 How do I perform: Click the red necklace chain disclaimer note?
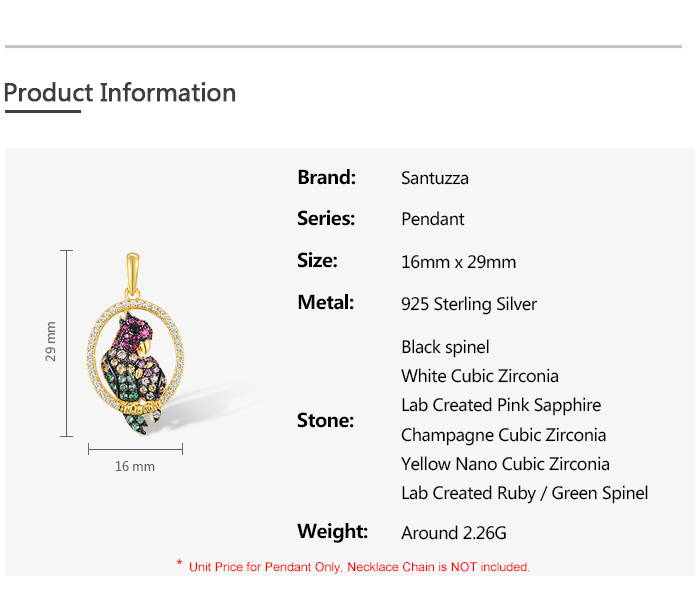tap(359, 567)
